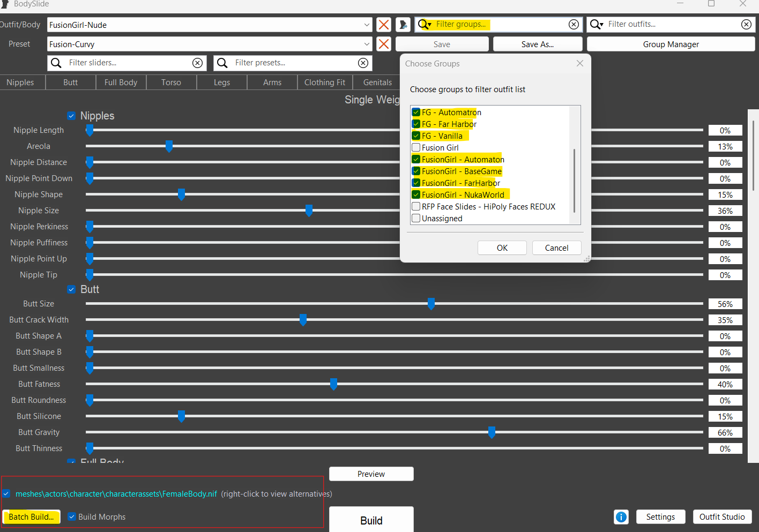The width and height of the screenshot is (759, 532).
Task: Click the main sliders panel scrollbar
Action: tap(753, 155)
